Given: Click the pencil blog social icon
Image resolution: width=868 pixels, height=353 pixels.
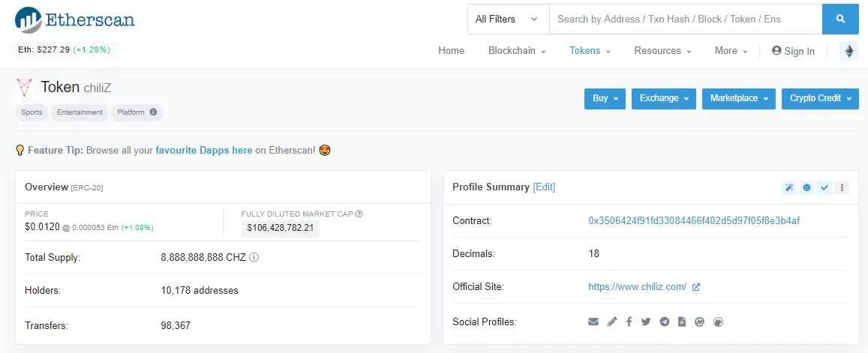Looking at the screenshot, I should tap(611, 322).
